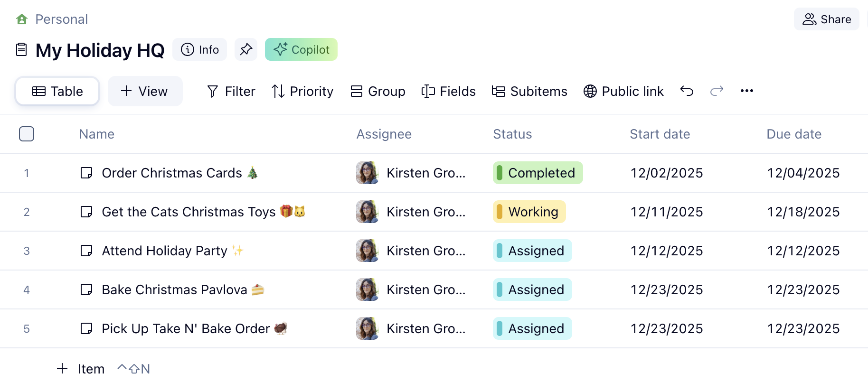Viewport: 868px width, 392px height.
Task: Open the Filter options
Action: click(231, 91)
